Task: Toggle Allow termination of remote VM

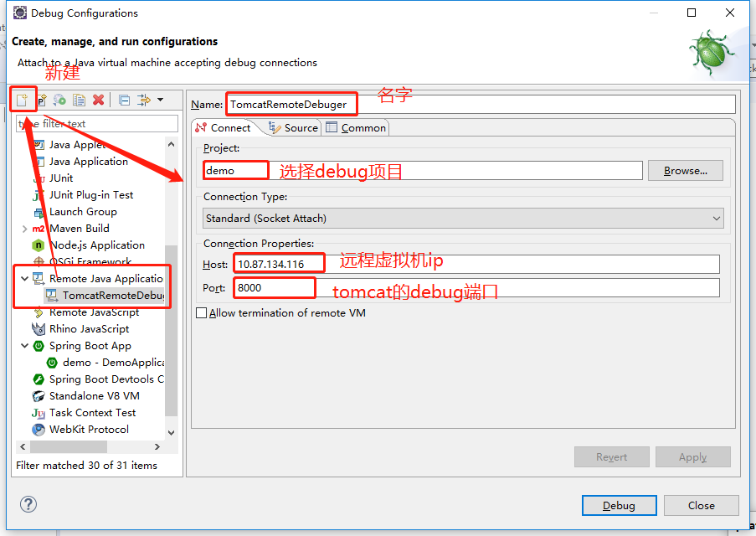Action: coord(202,313)
